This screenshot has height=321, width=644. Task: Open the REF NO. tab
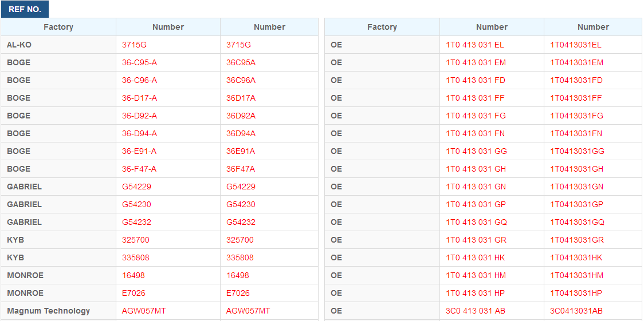[x=25, y=9]
